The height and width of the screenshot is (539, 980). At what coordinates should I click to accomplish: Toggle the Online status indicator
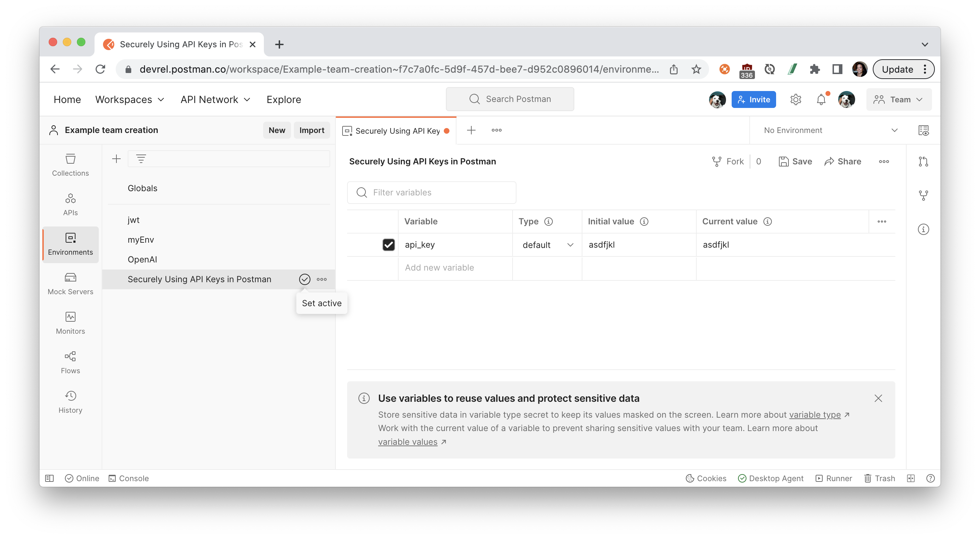click(82, 478)
